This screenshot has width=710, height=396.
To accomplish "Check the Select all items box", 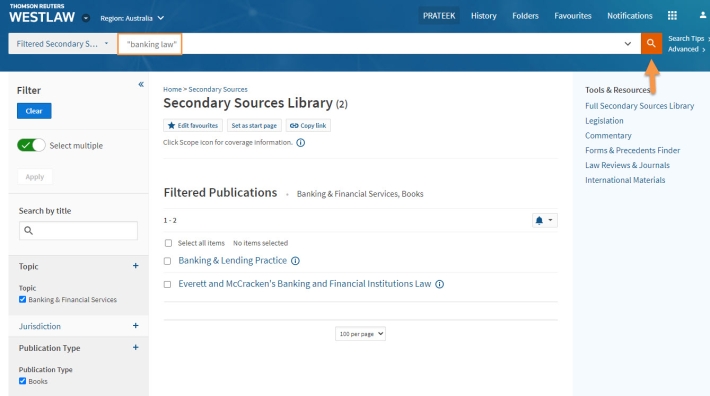I will (x=168, y=243).
